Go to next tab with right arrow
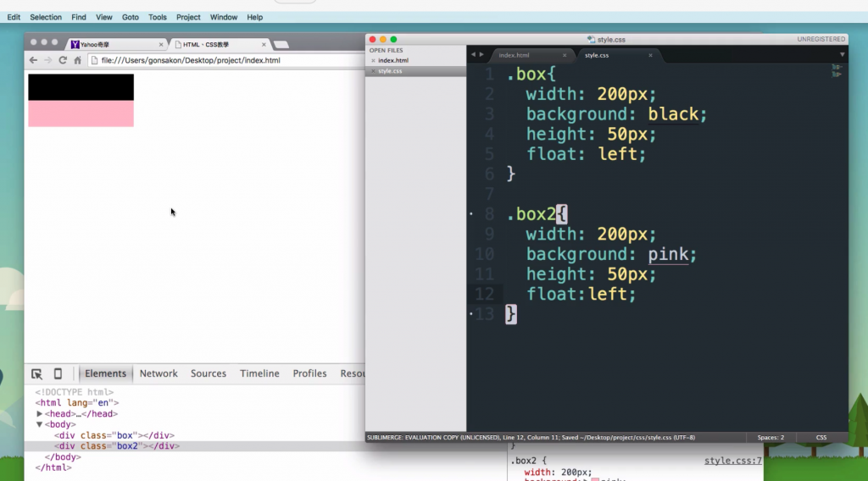This screenshot has width=868, height=481. click(481, 55)
